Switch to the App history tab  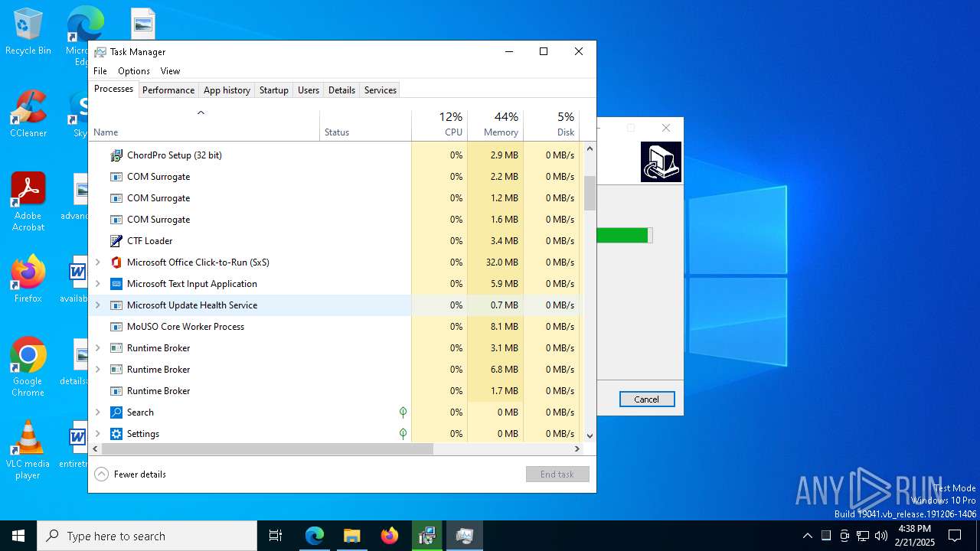[x=227, y=90]
